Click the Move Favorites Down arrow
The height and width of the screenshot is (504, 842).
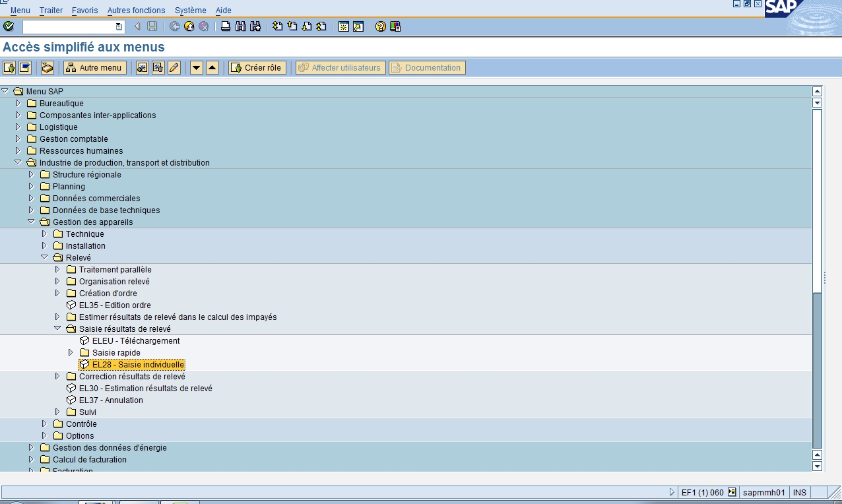(197, 68)
